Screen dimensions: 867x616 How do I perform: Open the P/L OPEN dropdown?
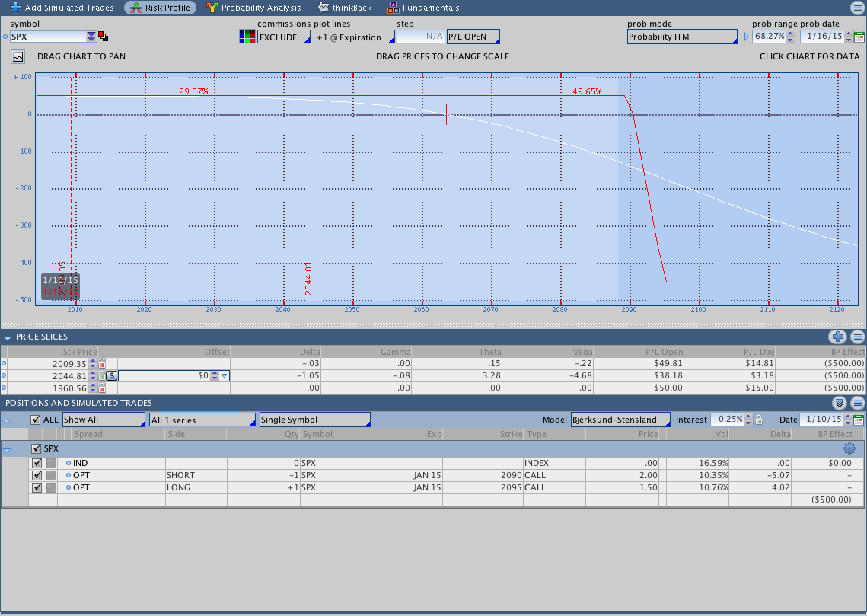coord(473,37)
